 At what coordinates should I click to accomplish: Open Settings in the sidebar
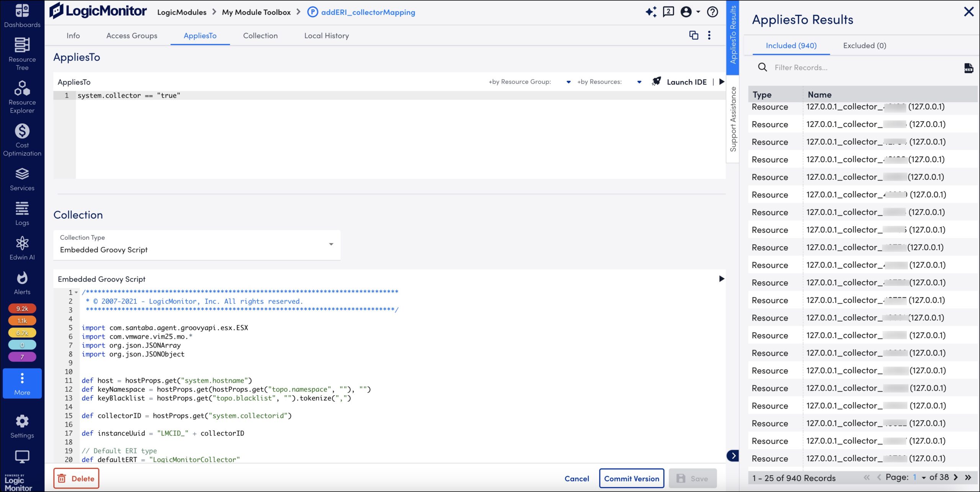[x=22, y=427]
